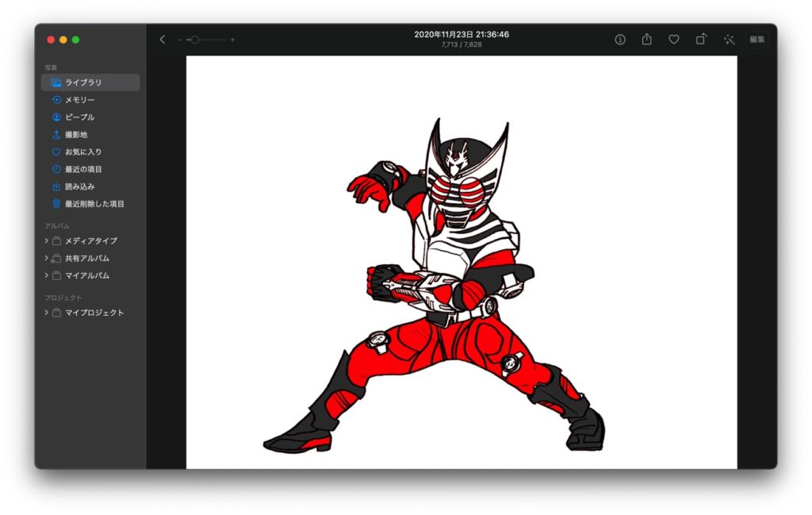Click the 最近の項目 clock icon
Screen dimensions: 812x515
tap(56, 169)
